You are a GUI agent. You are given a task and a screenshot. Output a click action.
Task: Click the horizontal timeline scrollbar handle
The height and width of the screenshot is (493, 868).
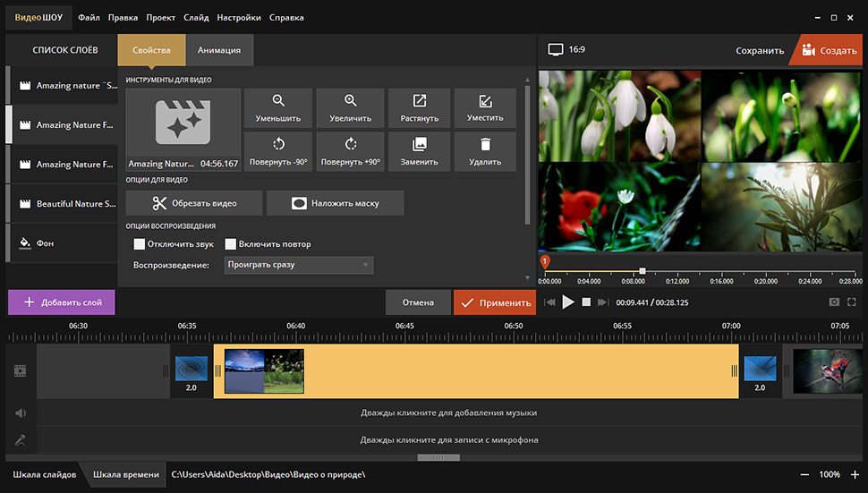438,457
